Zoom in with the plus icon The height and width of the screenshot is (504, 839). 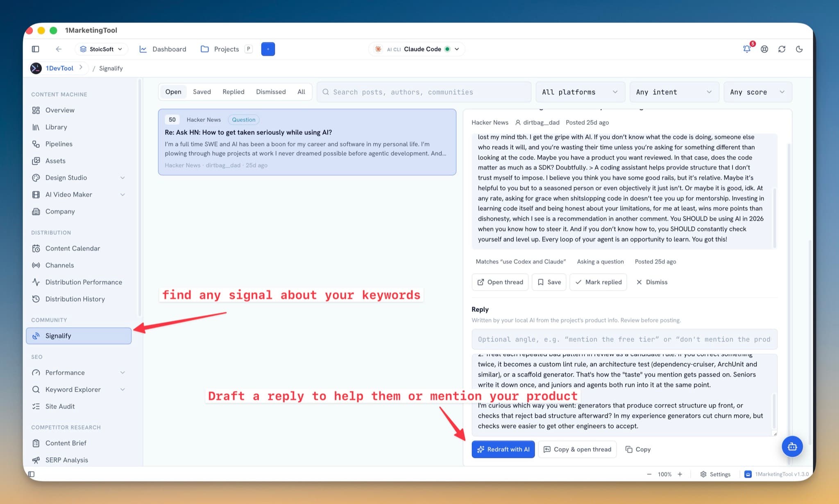tap(680, 474)
